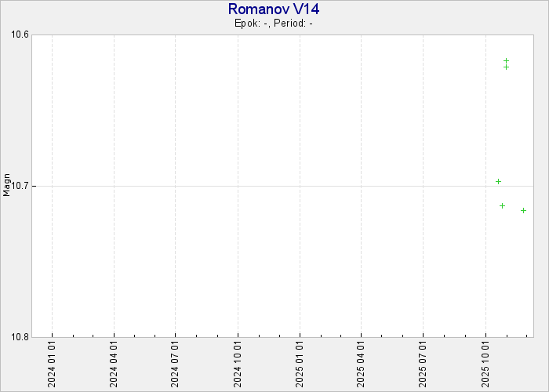Select the 2024 10 01 date label
The width and height of the screenshot is (549, 392).
pyautogui.click(x=238, y=365)
